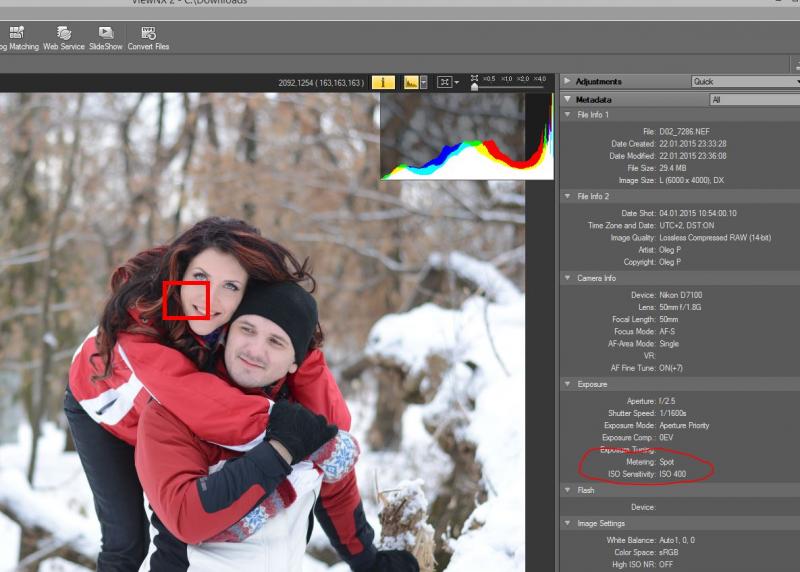Collapse the Exposure section
Image resolution: width=800 pixels, height=572 pixels.
point(567,384)
